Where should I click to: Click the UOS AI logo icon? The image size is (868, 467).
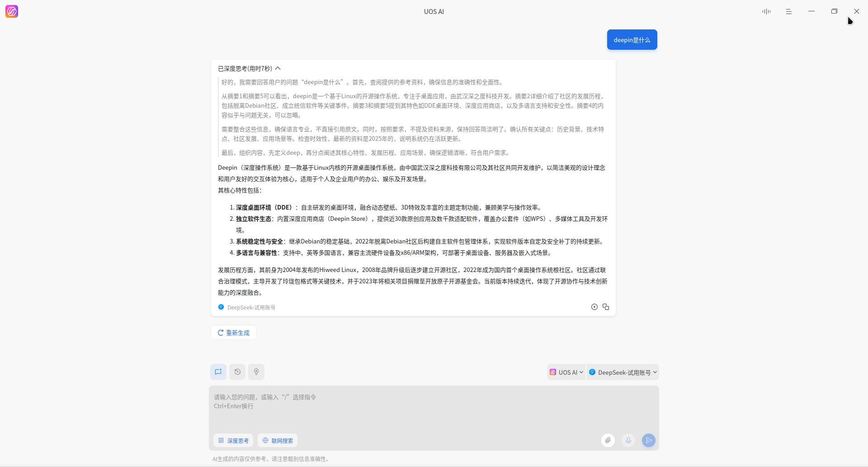12,11
